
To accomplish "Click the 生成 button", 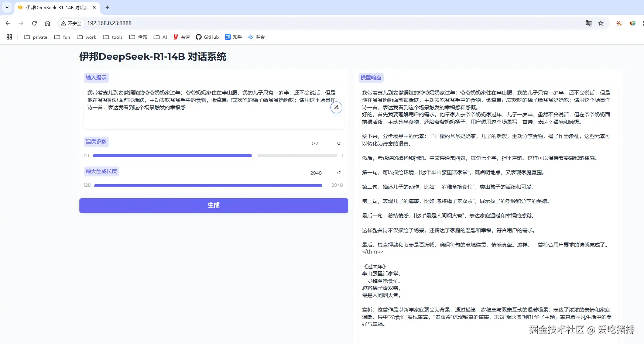I will [213, 206].
